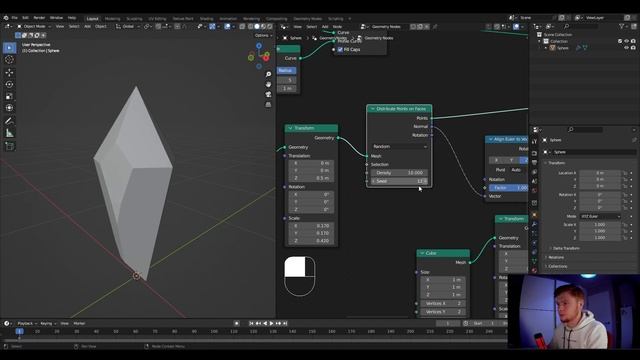
Task: Select the Transform tool
Action: 9,108
